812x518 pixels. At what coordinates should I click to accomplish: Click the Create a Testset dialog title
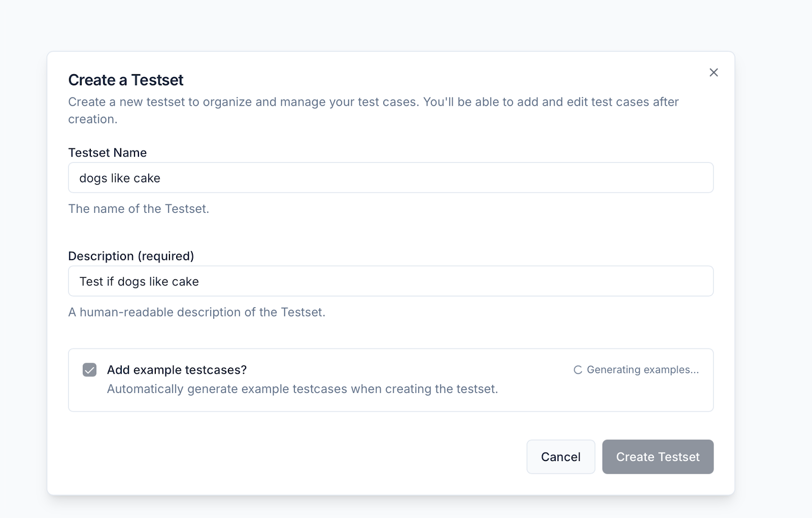pos(125,80)
